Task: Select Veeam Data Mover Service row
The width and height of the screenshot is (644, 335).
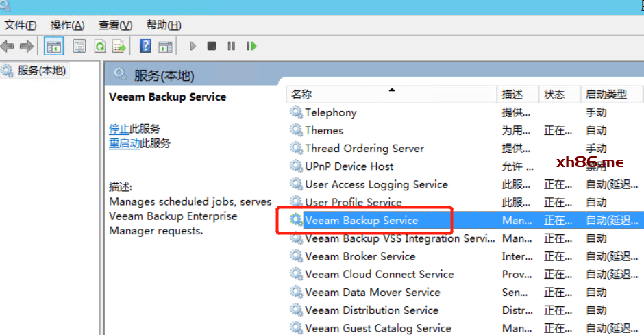Action: click(465, 293)
